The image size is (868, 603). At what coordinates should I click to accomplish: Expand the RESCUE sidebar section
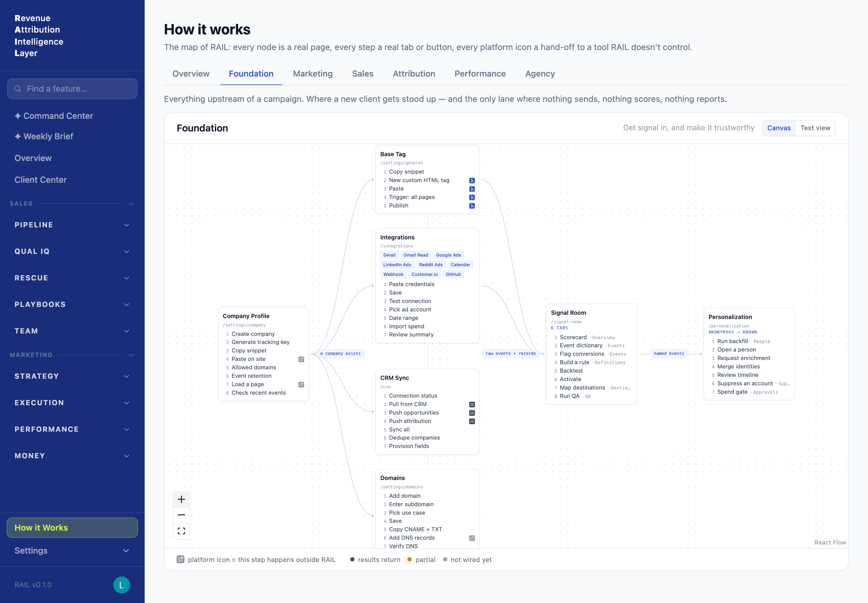[x=72, y=278]
